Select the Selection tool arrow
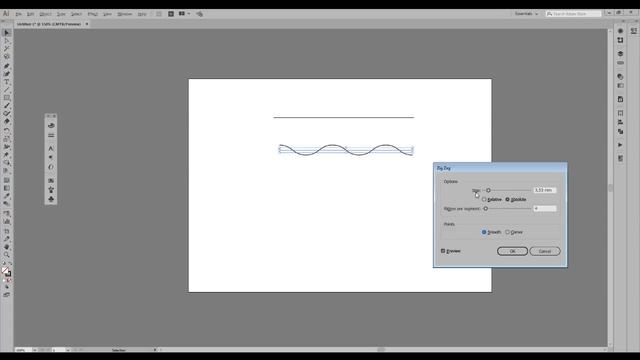Image resolution: width=640 pixels, height=360 pixels. (7, 33)
